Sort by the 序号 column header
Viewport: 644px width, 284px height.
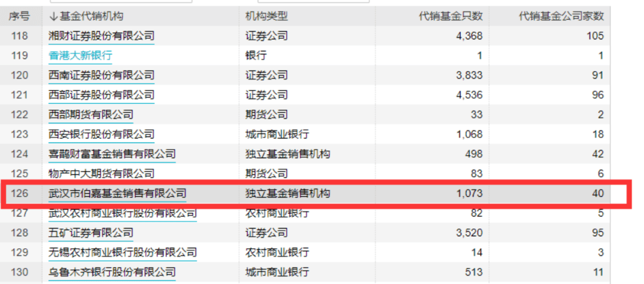pos(18,17)
